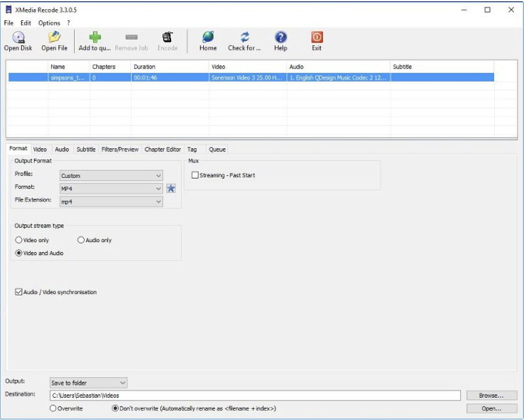Click the Destination path input field
The width and height of the screenshot is (525, 420).
[255, 395]
